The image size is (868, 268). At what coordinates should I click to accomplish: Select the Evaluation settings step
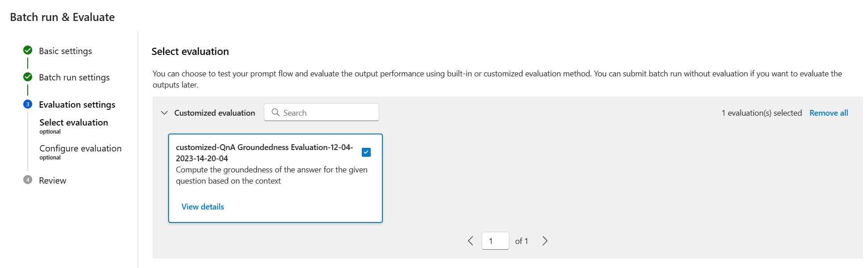(77, 105)
